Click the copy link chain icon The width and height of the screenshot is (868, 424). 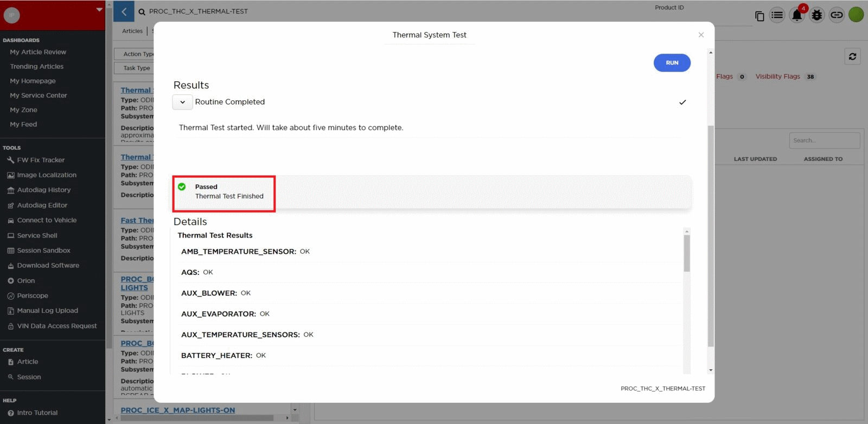(x=837, y=15)
